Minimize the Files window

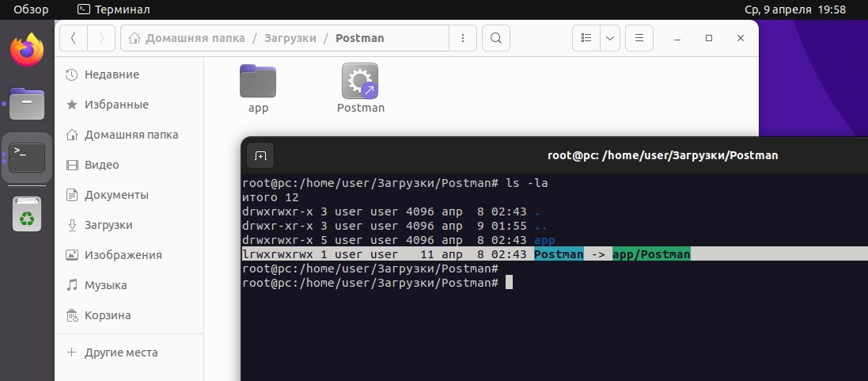click(677, 38)
